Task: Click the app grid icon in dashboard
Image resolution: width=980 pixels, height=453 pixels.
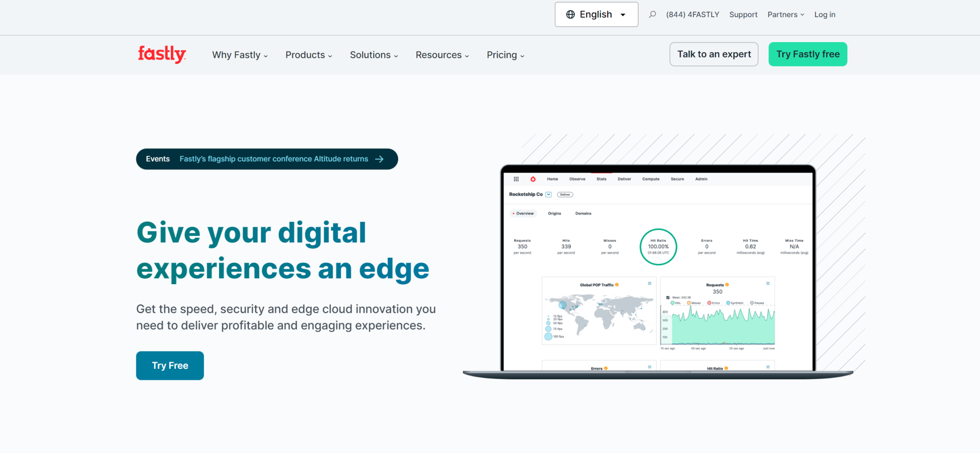Action: coord(516,179)
